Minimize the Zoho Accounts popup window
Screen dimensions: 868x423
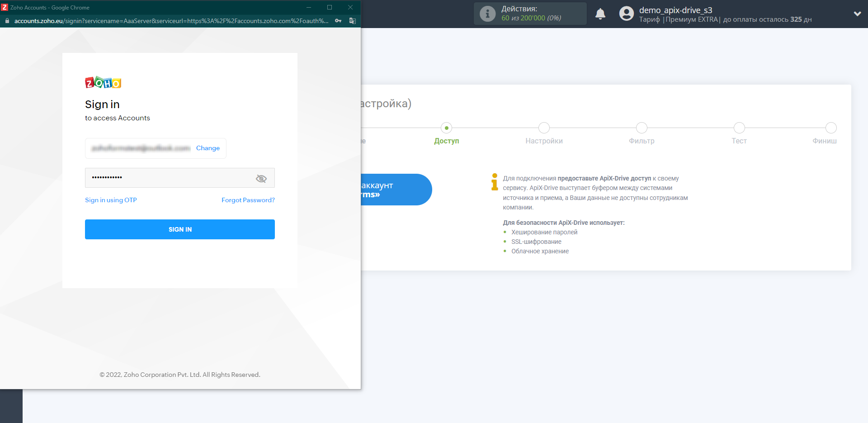[309, 7]
